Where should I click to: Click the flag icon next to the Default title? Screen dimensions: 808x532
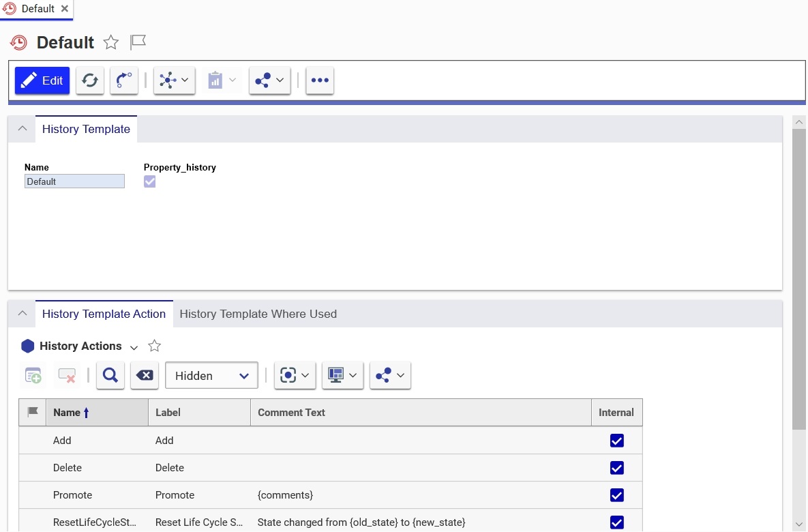(138, 42)
